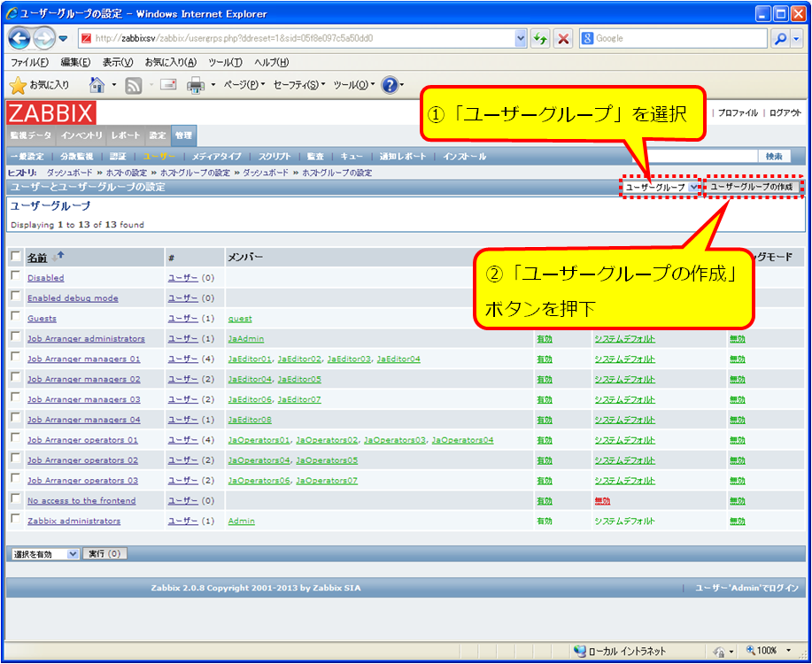Click the プロファイル link
Viewport: 812px width, 664px height.
738,113
